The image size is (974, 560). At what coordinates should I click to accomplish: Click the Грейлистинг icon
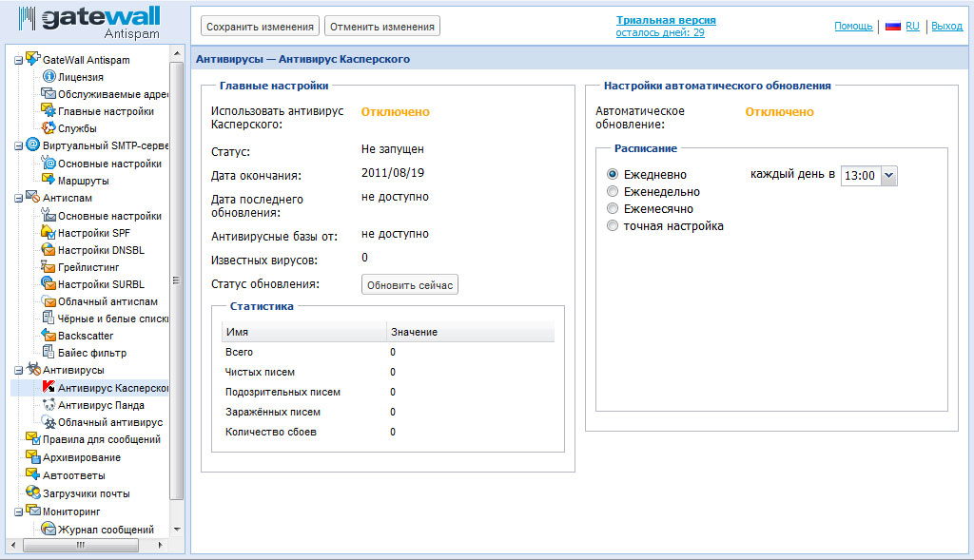point(49,266)
